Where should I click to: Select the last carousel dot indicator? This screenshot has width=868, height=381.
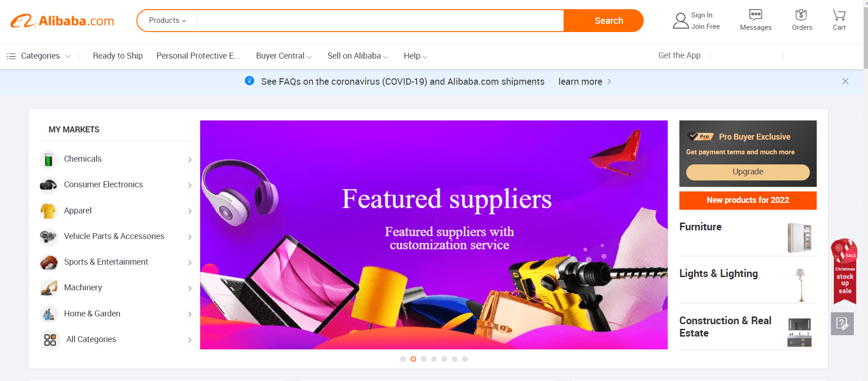click(x=465, y=359)
